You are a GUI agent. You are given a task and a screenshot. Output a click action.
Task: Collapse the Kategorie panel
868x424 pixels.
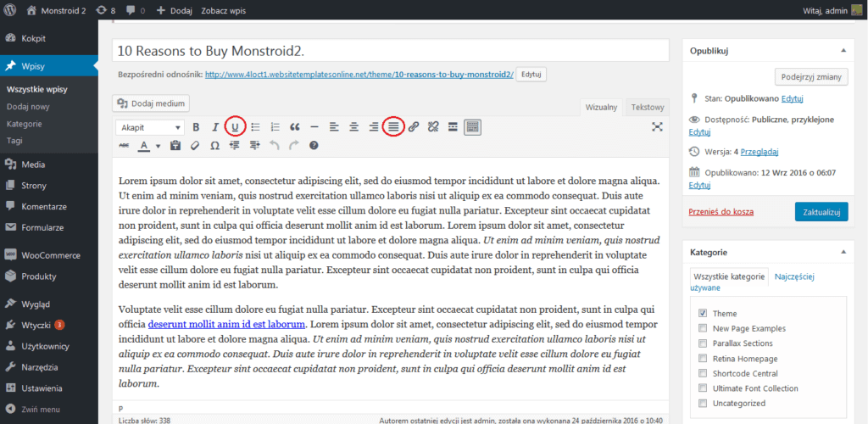pos(843,252)
